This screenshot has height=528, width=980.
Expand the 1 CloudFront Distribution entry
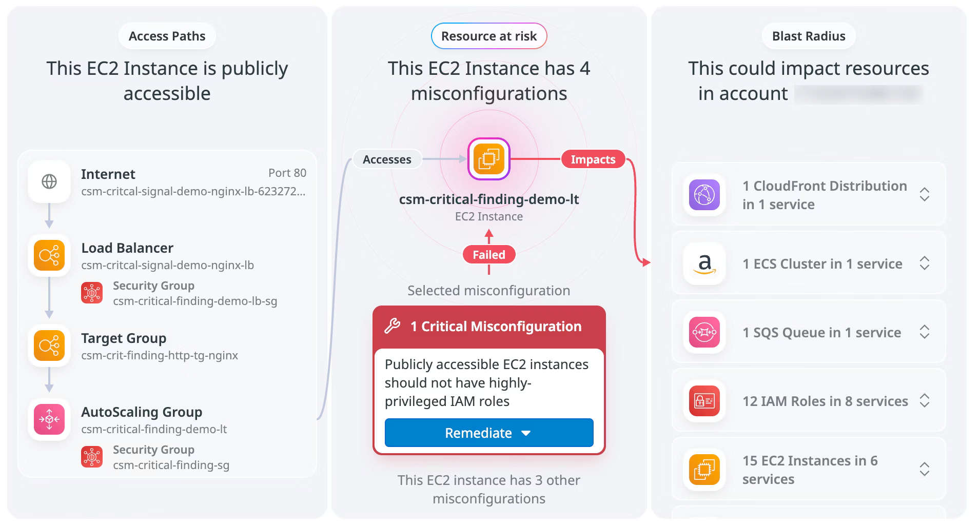click(x=925, y=195)
